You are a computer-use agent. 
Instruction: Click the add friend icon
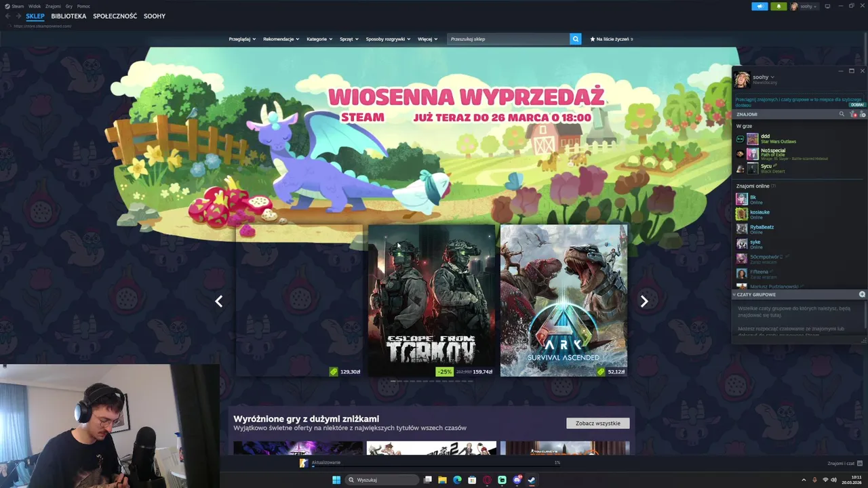click(x=863, y=114)
